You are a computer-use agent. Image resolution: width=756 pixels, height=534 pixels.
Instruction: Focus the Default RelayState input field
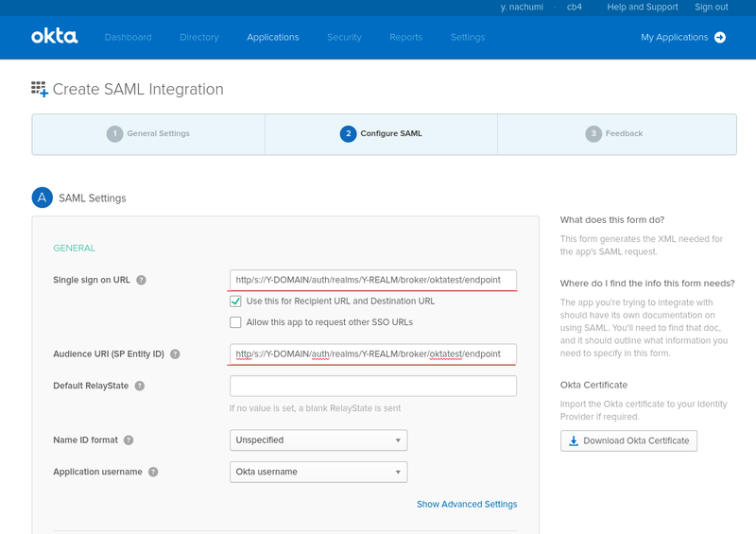pyautogui.click(x=373, y=386)
